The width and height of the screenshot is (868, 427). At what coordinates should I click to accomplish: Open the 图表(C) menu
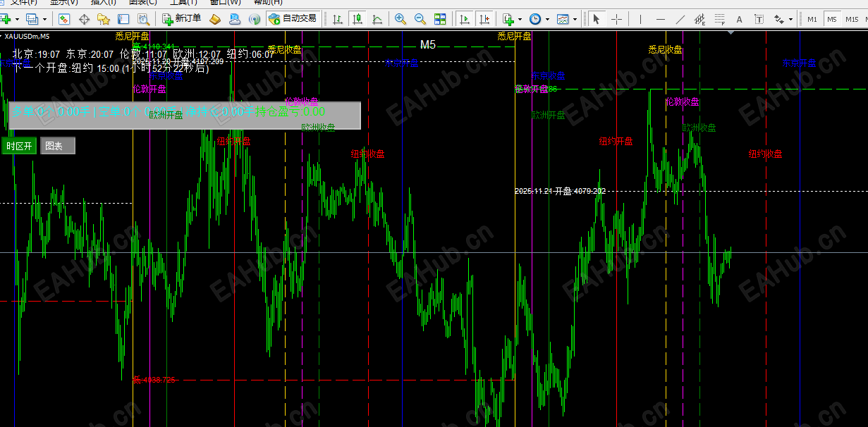143,3
